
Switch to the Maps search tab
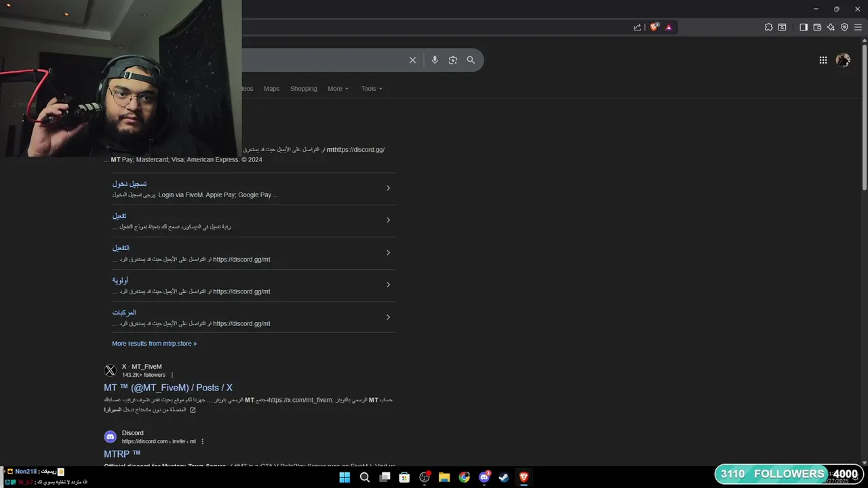click(x=271, y=89)
